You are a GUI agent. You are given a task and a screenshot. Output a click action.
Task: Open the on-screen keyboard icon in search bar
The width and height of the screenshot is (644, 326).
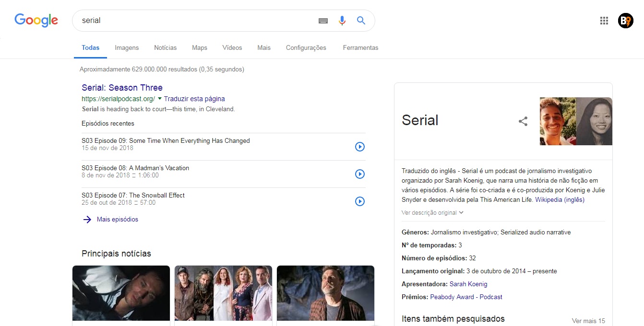[x=323, y=21]
